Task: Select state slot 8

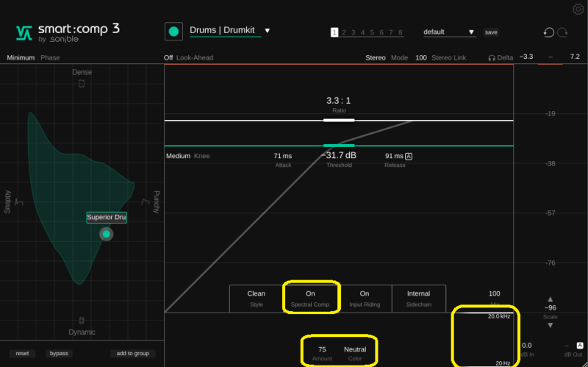Action: pos(401,32)
